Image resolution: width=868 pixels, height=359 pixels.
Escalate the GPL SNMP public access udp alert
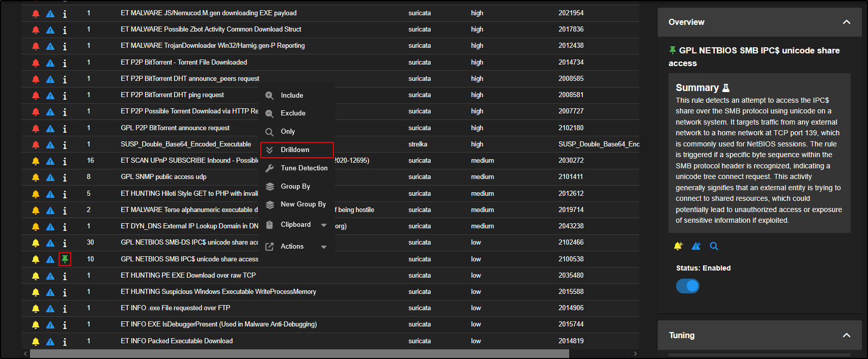pyautogui.click(x=50, y=177)
